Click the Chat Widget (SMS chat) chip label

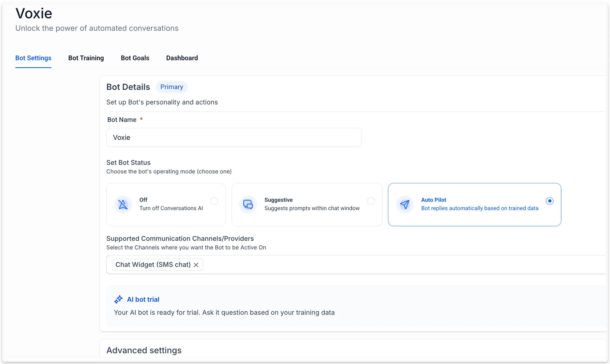point(153,265)
